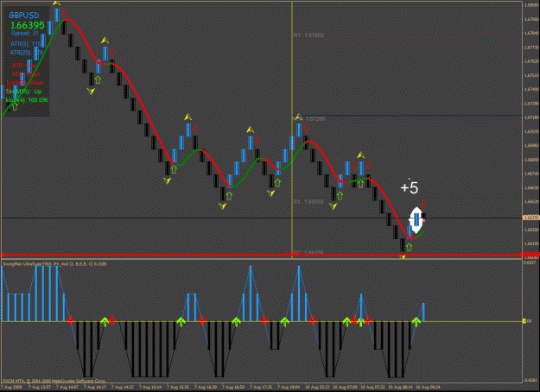Click the highlighted current price tag on the axis
Image resolution: width=540 pixels, height=392 pixels.
coord(530,218)
